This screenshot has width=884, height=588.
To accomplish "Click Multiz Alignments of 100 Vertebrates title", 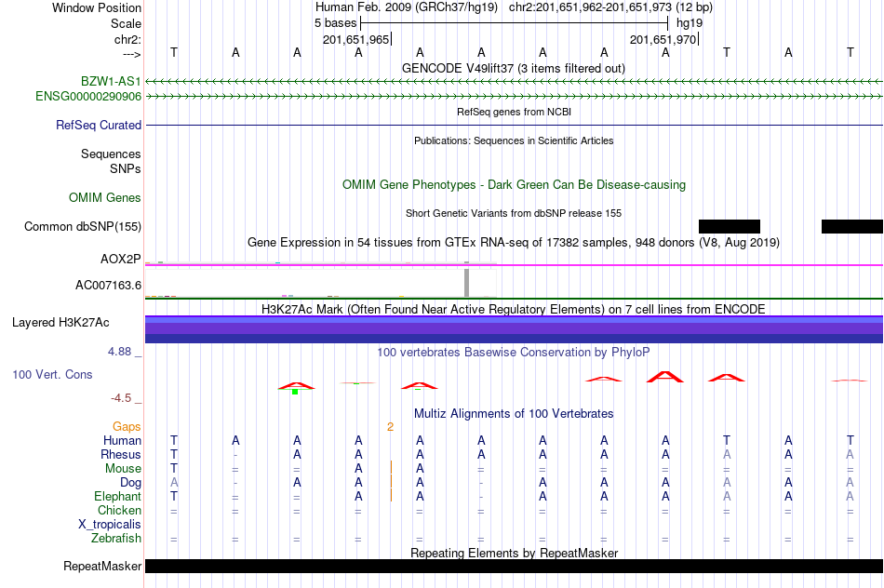I will (514, 414).
